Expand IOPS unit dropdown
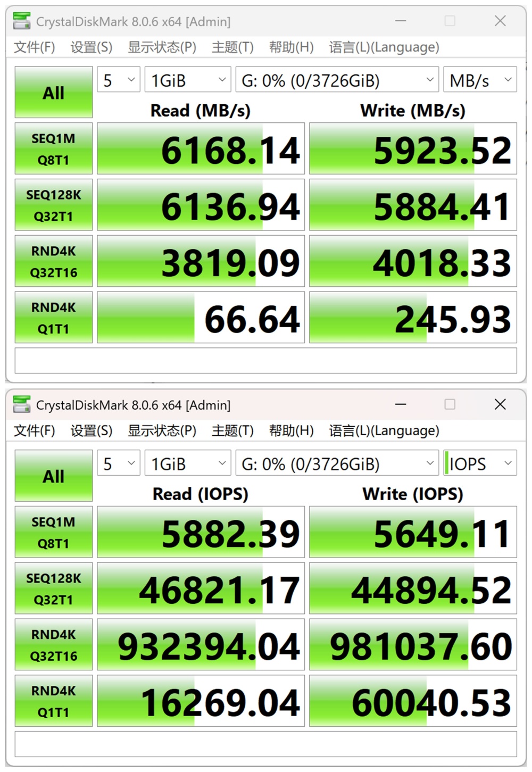The width and height of the screenshot is (532, 772). (x=480, y=463)
